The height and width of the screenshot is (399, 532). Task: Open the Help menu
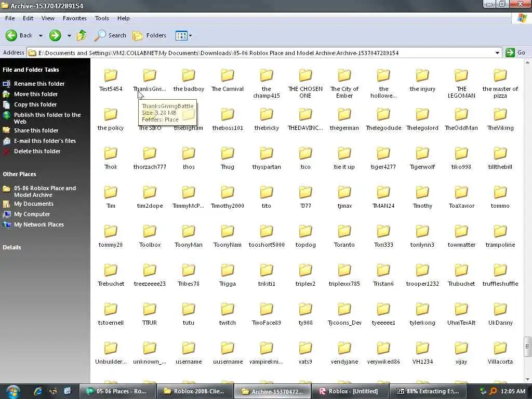click(x=124, y=18)
